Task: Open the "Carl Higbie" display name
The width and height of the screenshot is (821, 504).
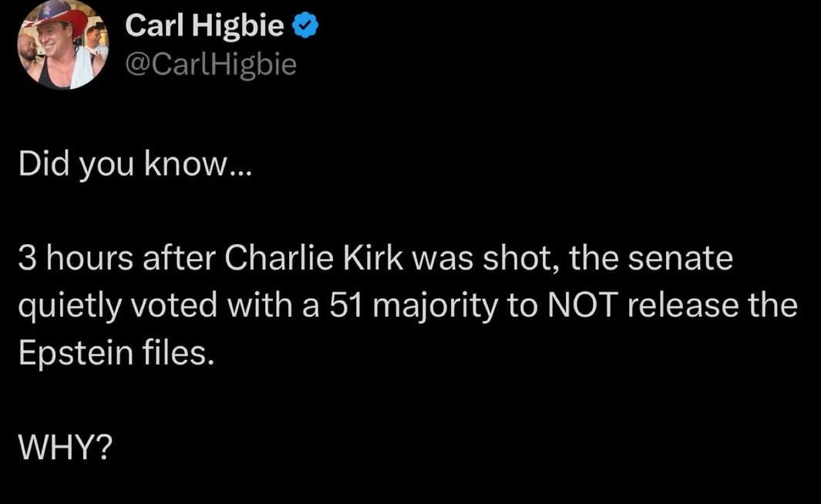Action: click(206, 28)
